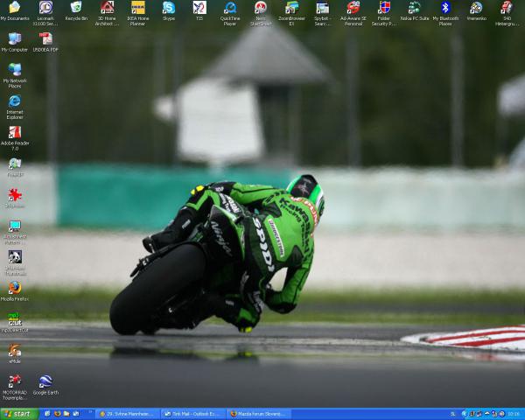The image size is (525, 420).
Task: Click the system tray clock
Action: click(x=513, y=414)
